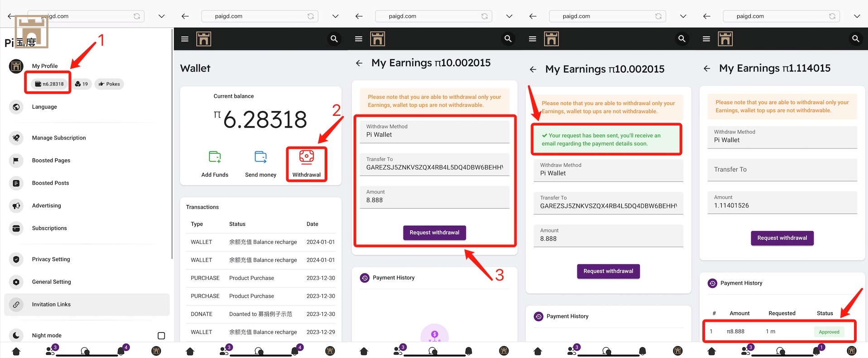Open General Setting gear item
868x358 pixels.
(x=51, y=282)
